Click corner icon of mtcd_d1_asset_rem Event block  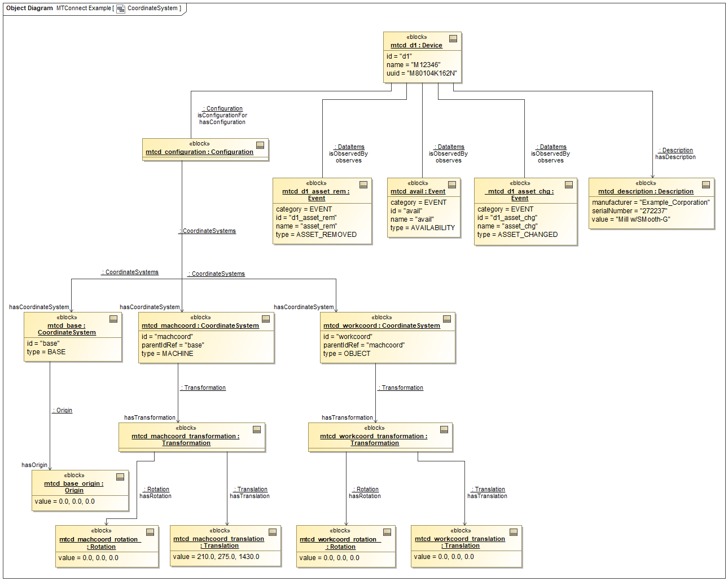[x=363, y=184]
